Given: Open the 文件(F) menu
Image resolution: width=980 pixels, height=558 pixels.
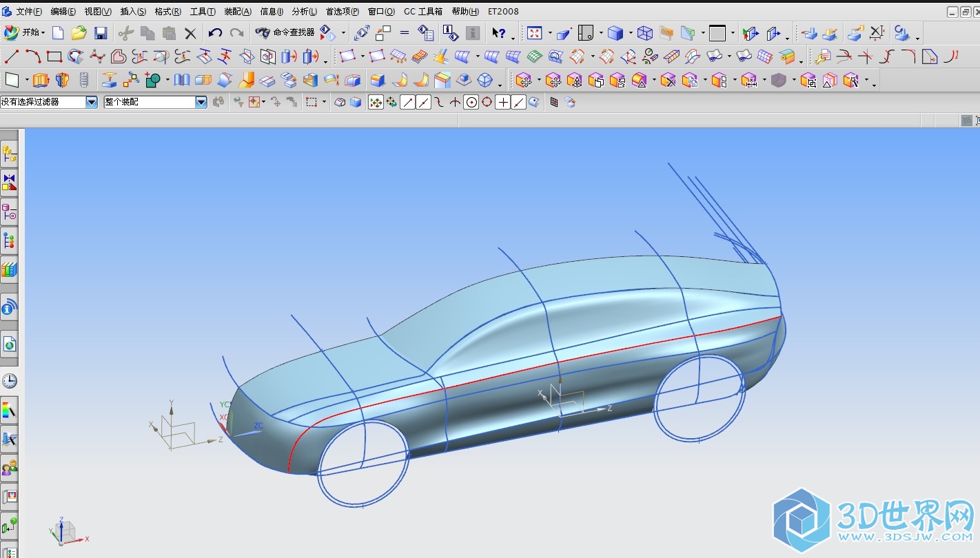Looking at the screenshot, I should [29, 12].
